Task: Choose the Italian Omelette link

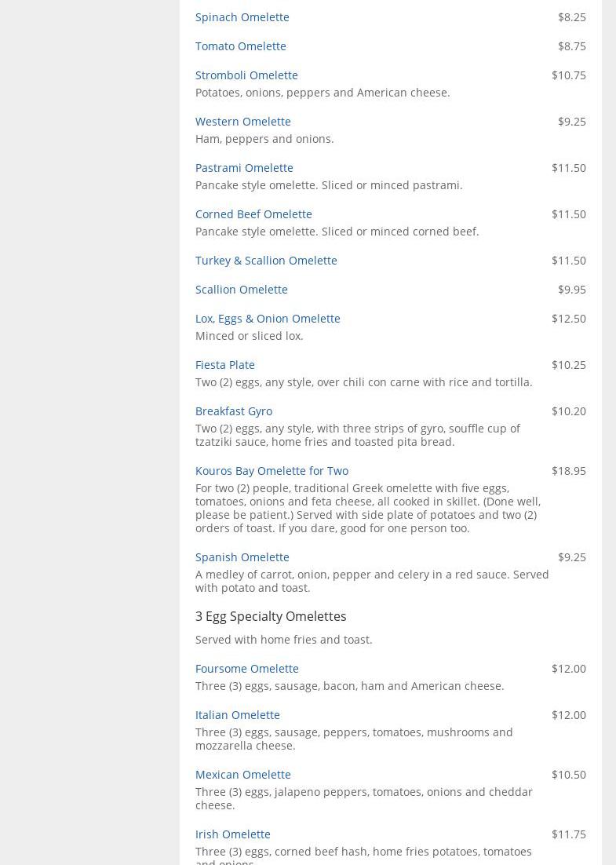Action: click(237, 714)
